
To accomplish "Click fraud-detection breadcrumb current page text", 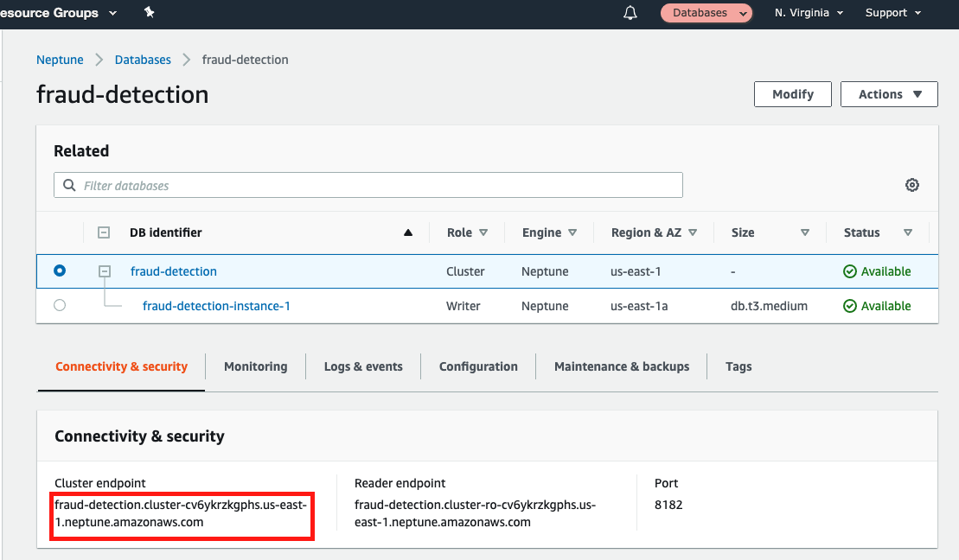I will (x=246, y=60).
